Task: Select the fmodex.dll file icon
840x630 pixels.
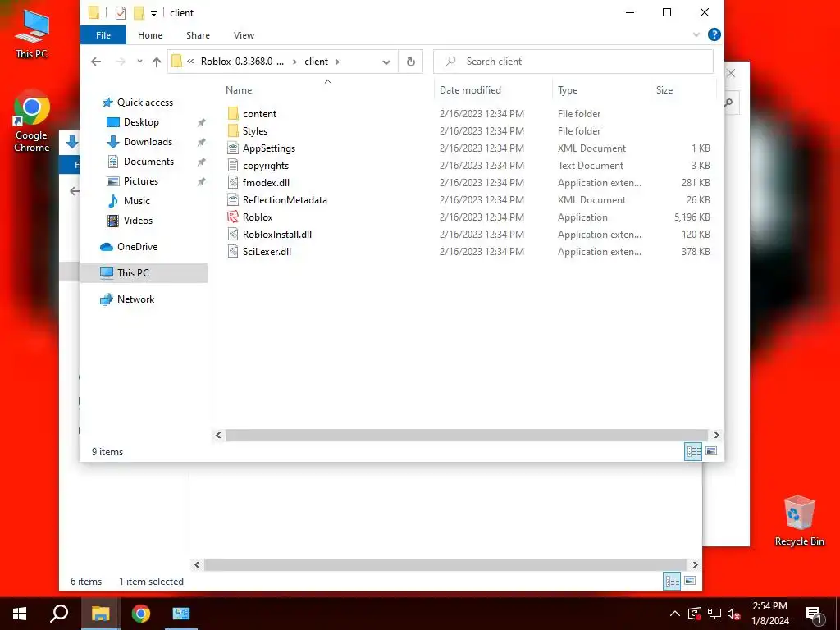Action: pos(232,183)
